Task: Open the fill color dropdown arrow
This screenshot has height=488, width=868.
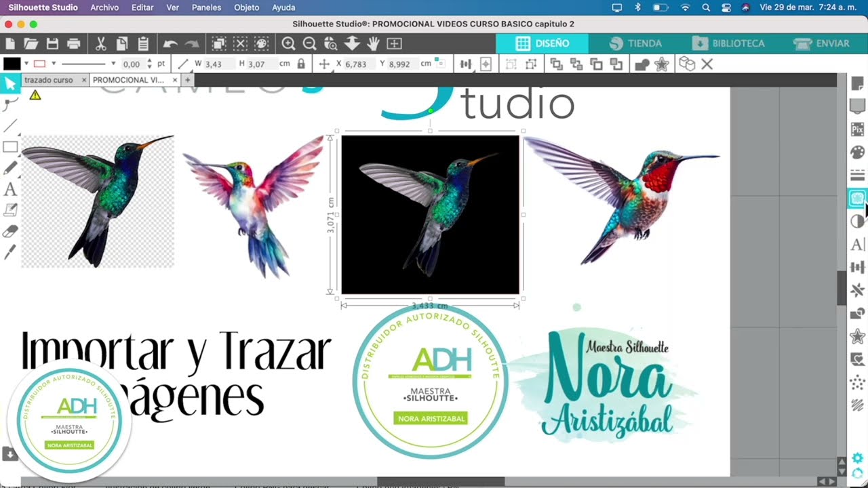Action: [x=26, y=64]
